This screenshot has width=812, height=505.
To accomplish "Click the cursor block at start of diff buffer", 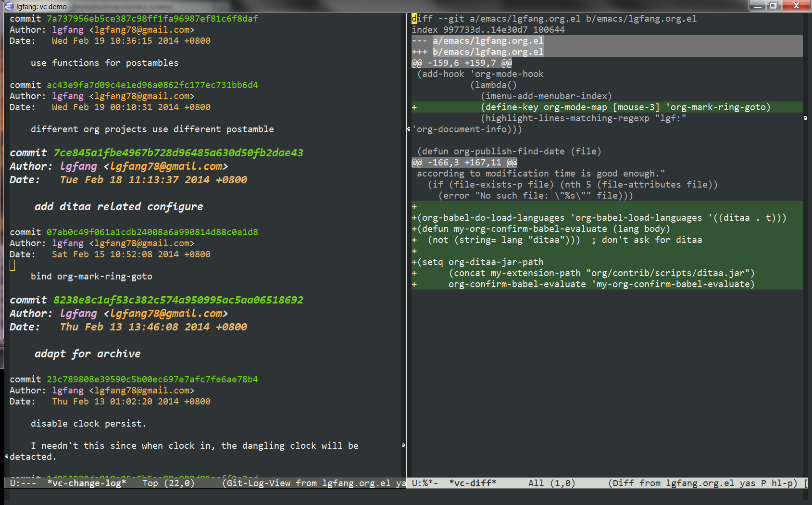I will pos(414,19).
